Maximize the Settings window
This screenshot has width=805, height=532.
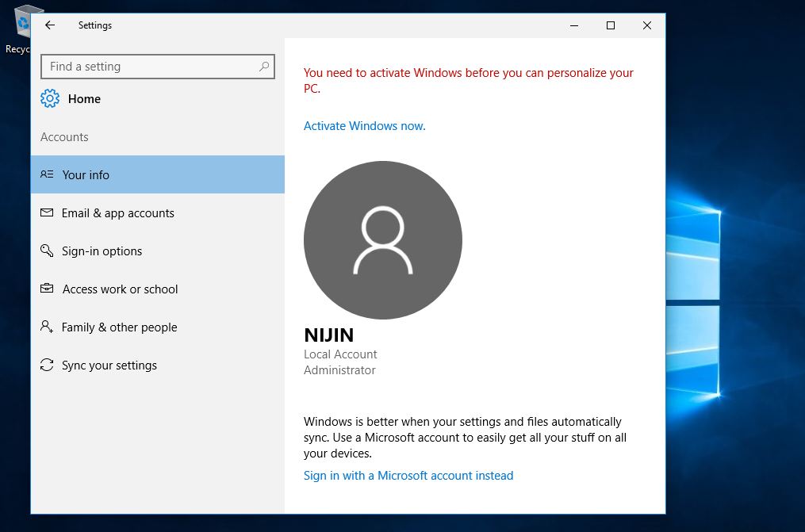[x=611, y=25]
